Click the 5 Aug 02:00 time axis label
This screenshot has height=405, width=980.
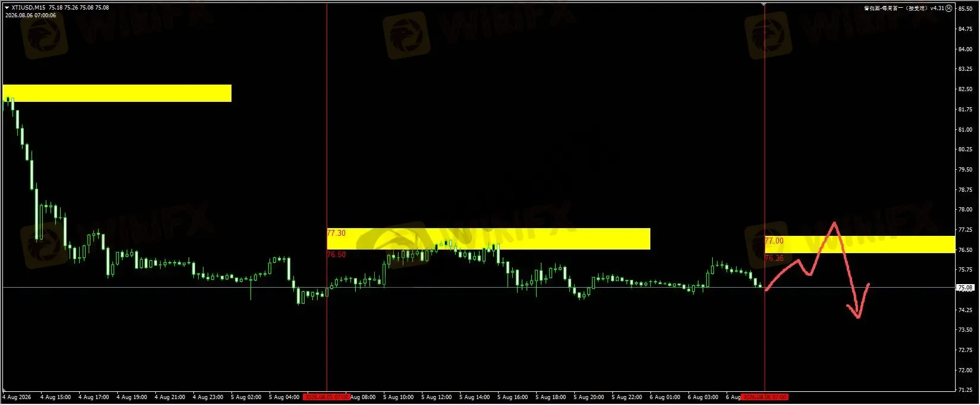pyautogui.click(x=246, y=397)
